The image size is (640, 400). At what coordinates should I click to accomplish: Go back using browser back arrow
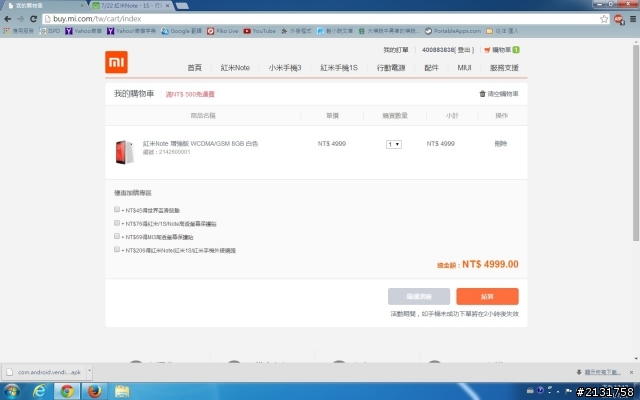7,19
